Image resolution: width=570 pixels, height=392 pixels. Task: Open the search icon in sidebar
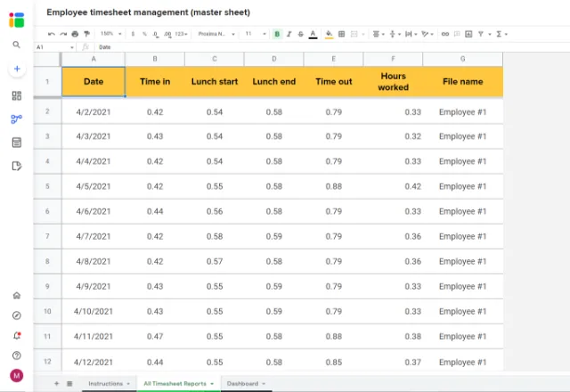[16, 45]
